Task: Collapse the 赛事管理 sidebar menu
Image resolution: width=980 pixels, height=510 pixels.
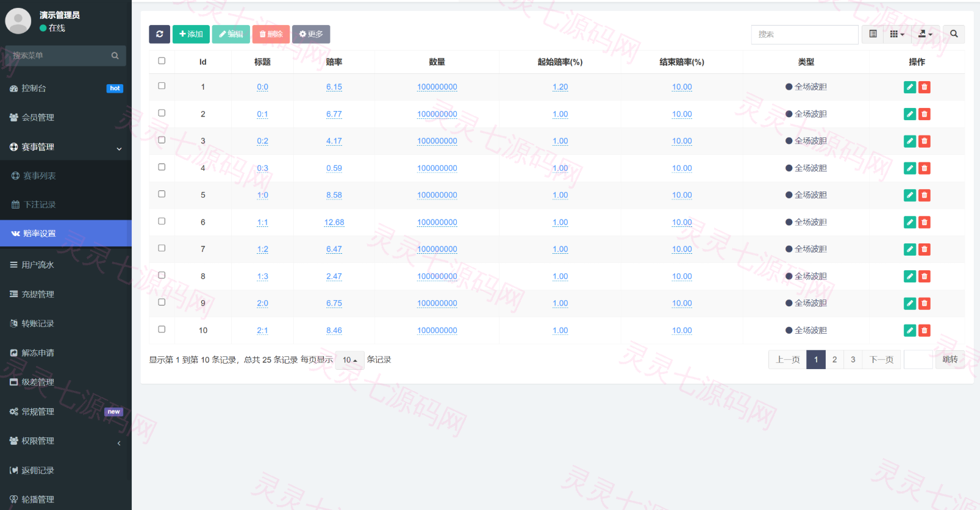Action: tap(66, 147)
